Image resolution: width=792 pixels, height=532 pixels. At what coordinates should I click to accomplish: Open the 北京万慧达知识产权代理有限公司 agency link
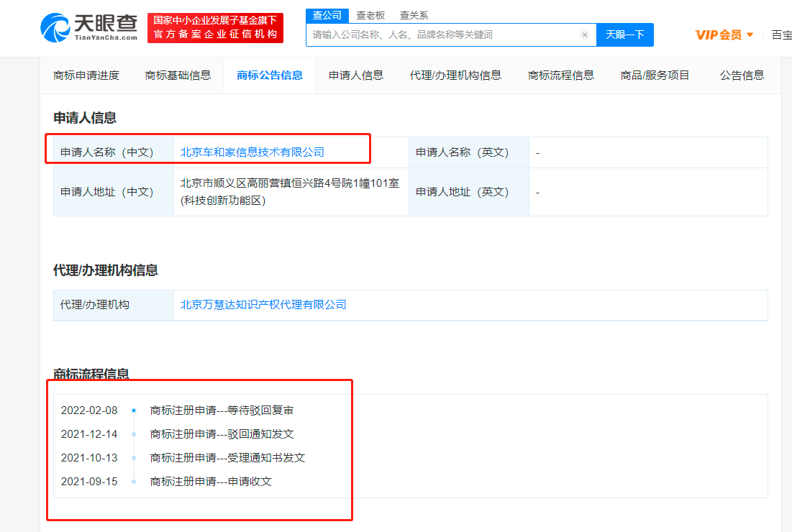tap(263, 305)
